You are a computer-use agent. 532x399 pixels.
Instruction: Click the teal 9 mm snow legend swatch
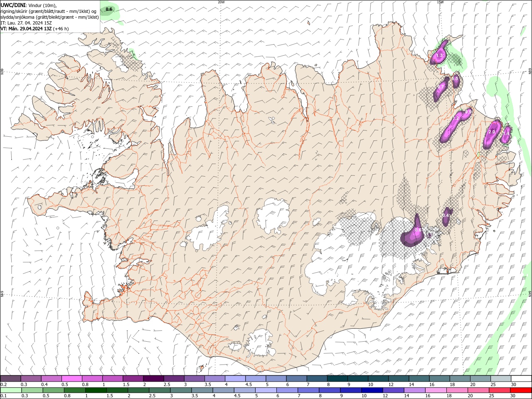point(357,379)
